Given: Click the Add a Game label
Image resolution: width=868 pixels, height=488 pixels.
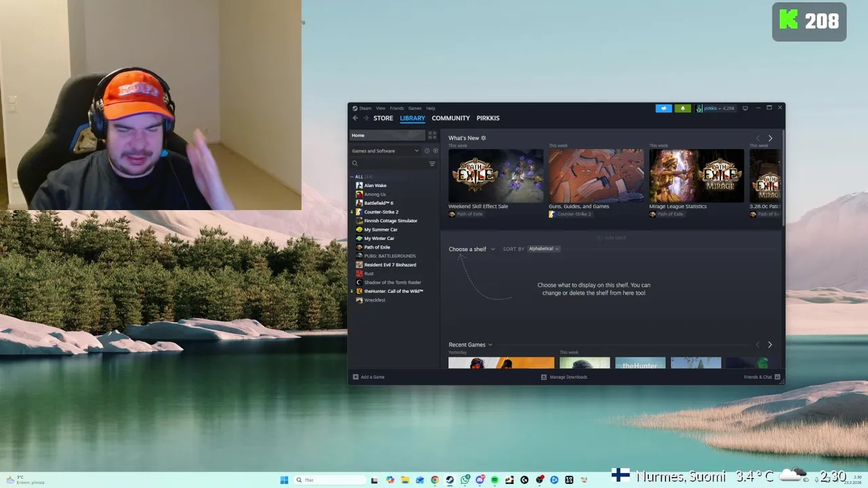Looking at the screenshot, I should click(372, 377).
